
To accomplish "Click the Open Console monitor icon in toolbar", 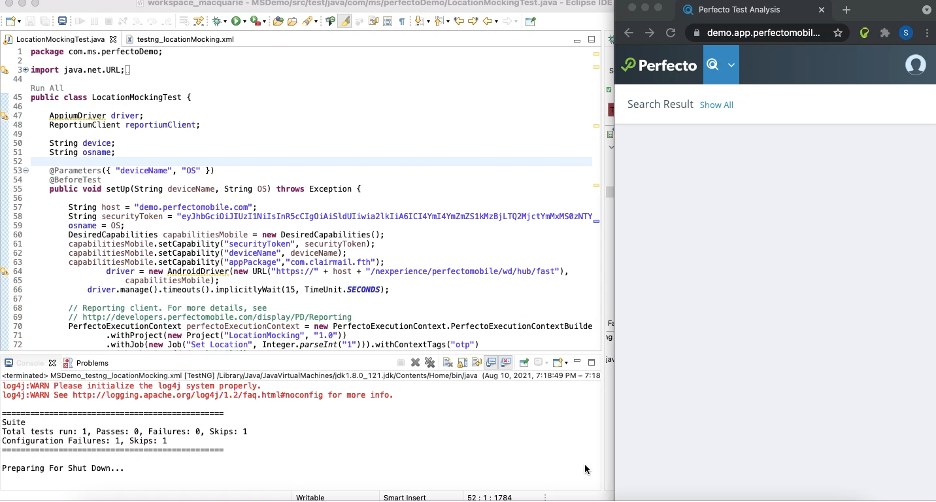I will pyautogui.click(x=62, y=21).
